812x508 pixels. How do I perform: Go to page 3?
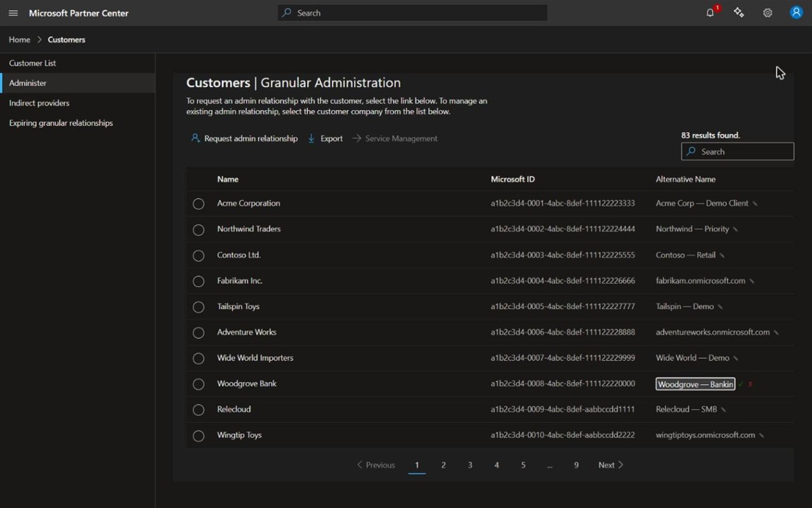pyautogui.click(x=470, y=465)
